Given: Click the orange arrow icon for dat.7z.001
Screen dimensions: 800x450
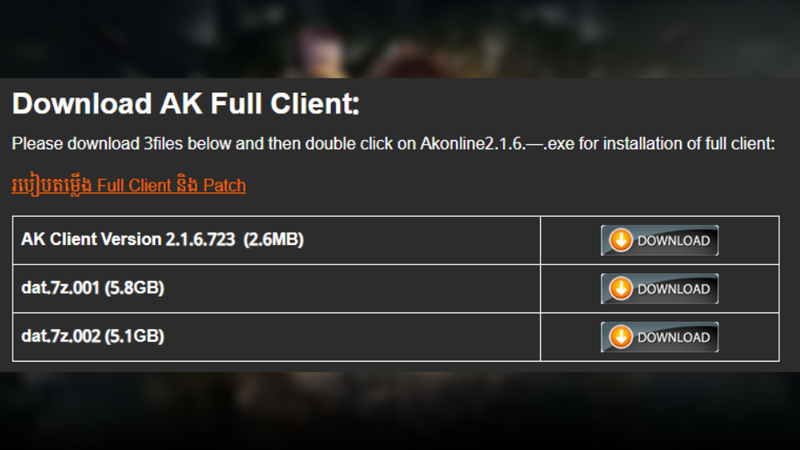Looking at the screenshot, I should pos(621,289).
